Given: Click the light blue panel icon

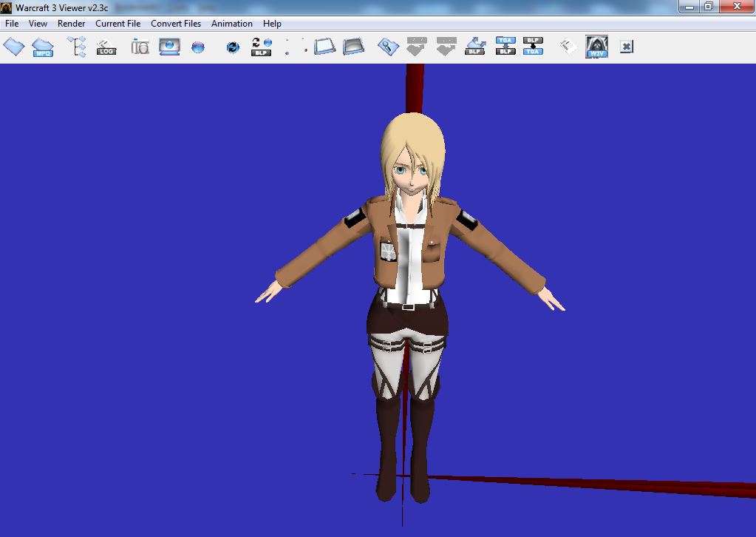Looking at the screenshot, I should (x=324, y=47).
